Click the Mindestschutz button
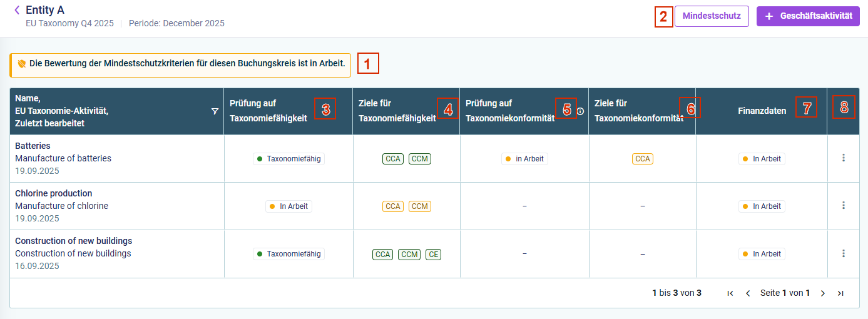 pyautogui.click(x=712, y=16)
